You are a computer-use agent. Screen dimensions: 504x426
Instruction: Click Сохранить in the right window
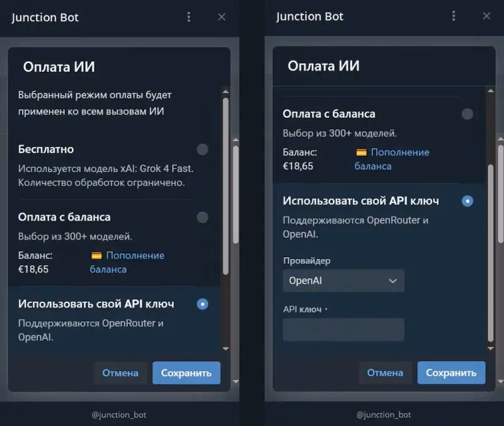[451, 372]
